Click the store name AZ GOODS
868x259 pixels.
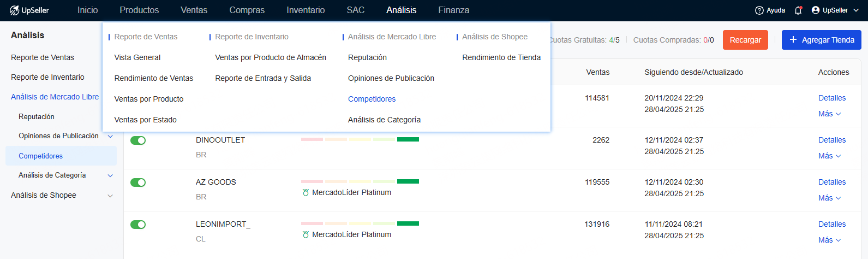[216, 182]
